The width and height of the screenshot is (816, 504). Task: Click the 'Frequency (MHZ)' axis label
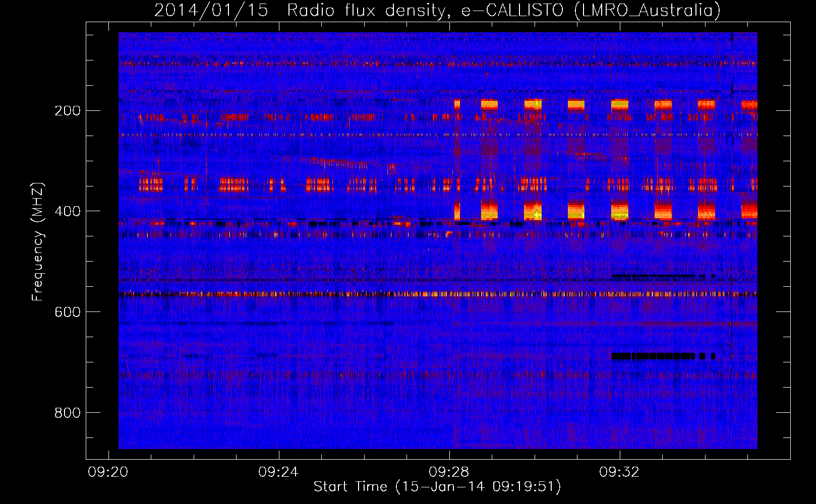tap(38, 241)
